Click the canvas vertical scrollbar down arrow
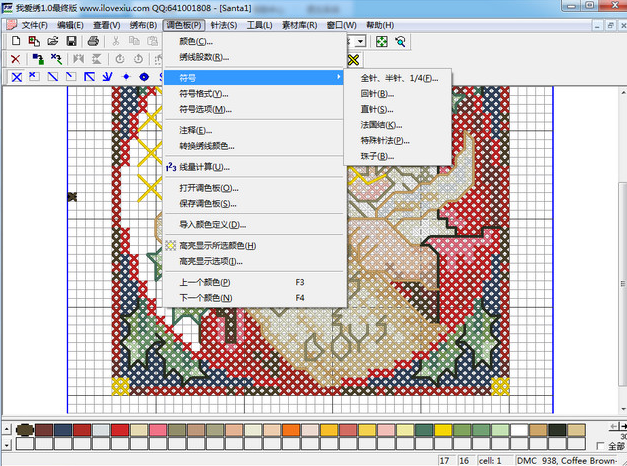 tap(623, 409)
